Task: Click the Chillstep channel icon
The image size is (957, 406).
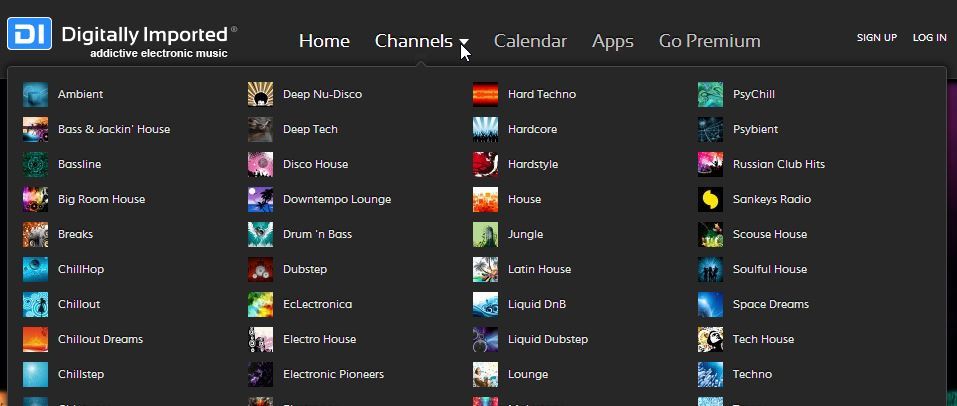Action: tap(35, 374)
